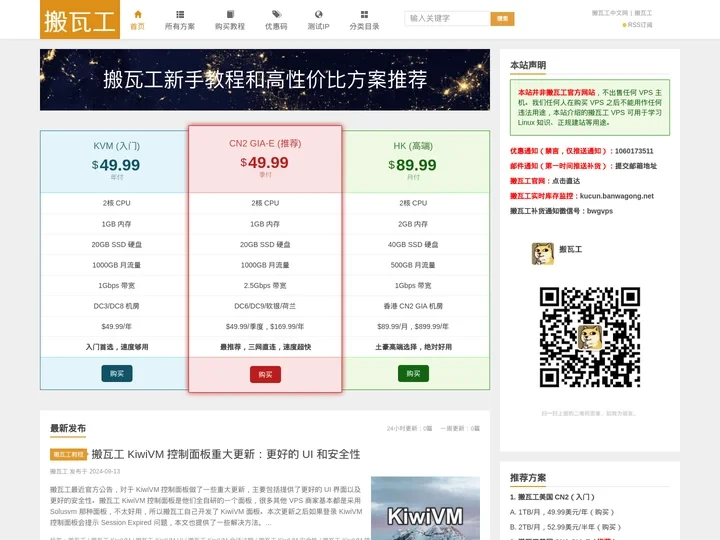Open the KiwiVM article thumbnail image
Screen dimensions: 720x540
pos(425,508)
